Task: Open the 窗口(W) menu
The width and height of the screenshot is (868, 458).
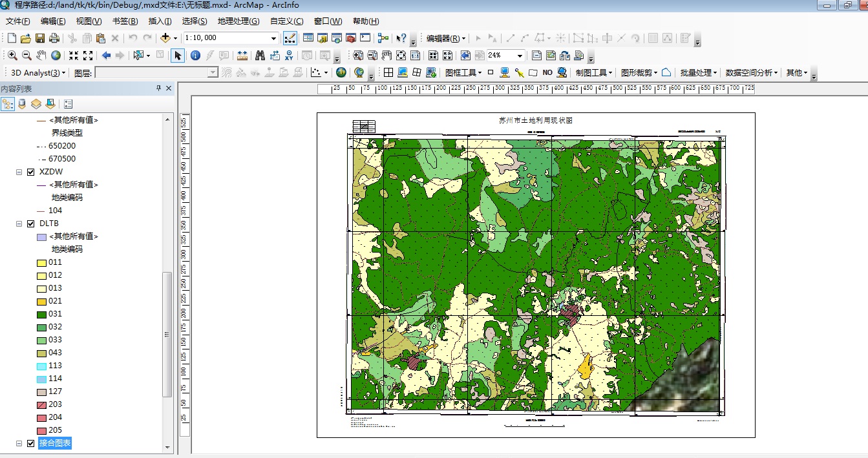Action: click(x=328, y=21)
